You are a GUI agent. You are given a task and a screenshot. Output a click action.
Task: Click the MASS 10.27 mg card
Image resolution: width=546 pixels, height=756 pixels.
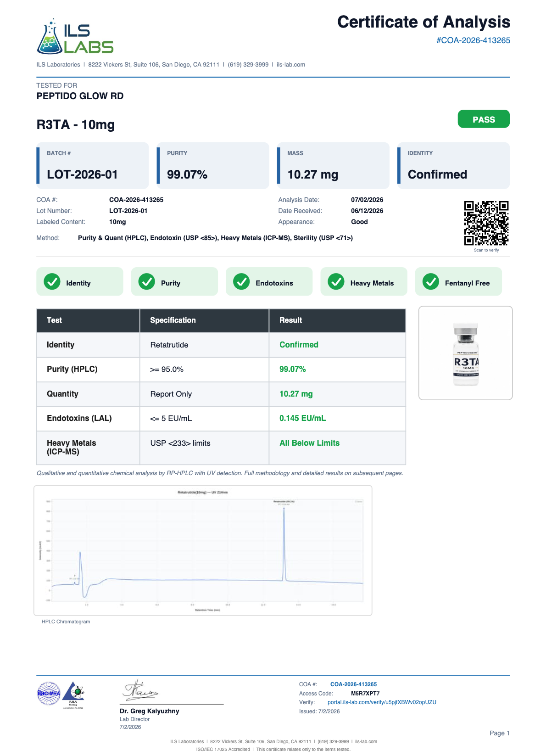(333, 165)
